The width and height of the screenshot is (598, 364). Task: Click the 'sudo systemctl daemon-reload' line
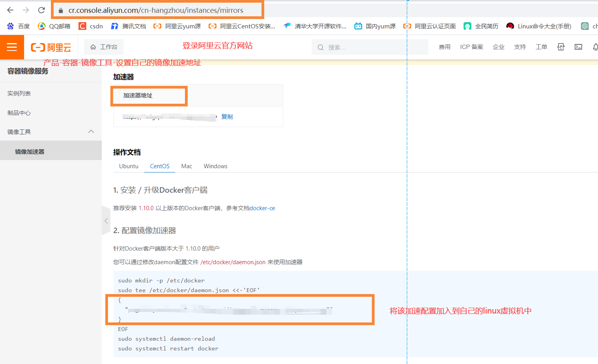(166, 339)
